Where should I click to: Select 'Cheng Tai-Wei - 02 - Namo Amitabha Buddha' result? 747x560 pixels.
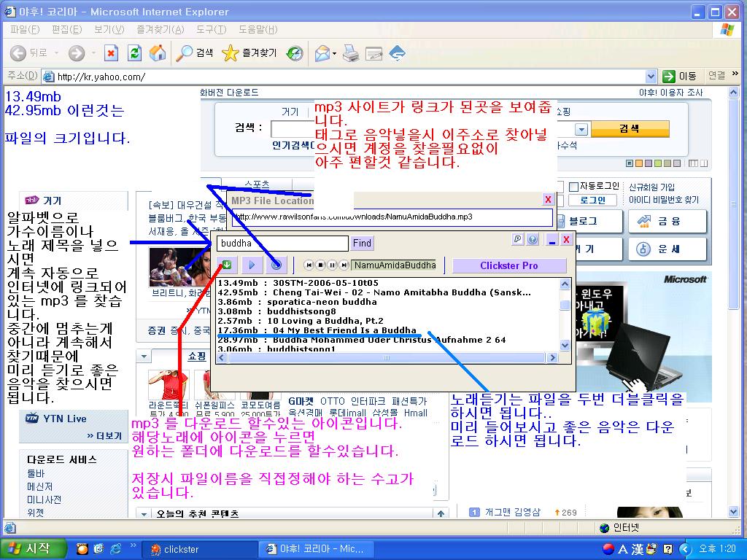click(x=374, y=292)
